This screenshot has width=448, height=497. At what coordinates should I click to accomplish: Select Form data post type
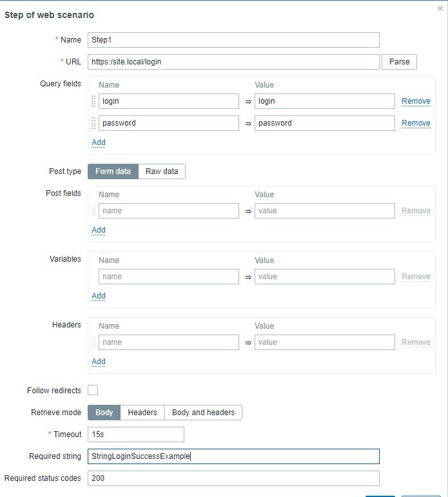(113, 171)
